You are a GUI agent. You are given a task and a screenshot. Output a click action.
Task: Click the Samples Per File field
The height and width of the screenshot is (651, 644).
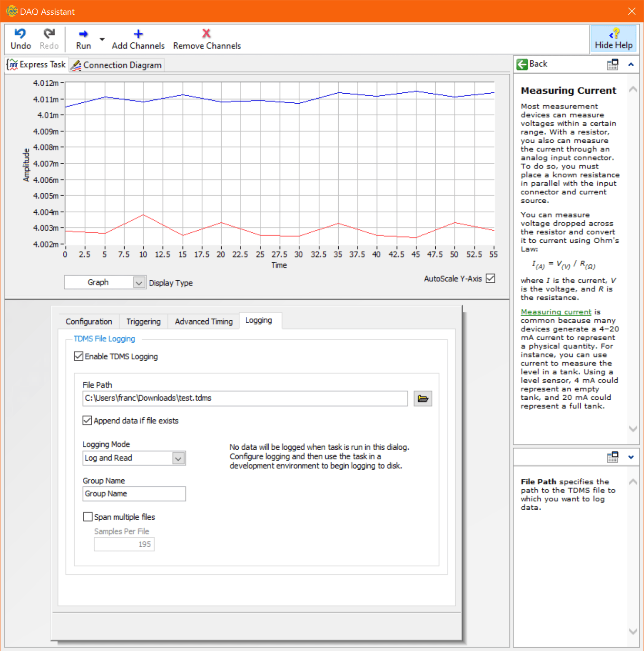point(124,544)
